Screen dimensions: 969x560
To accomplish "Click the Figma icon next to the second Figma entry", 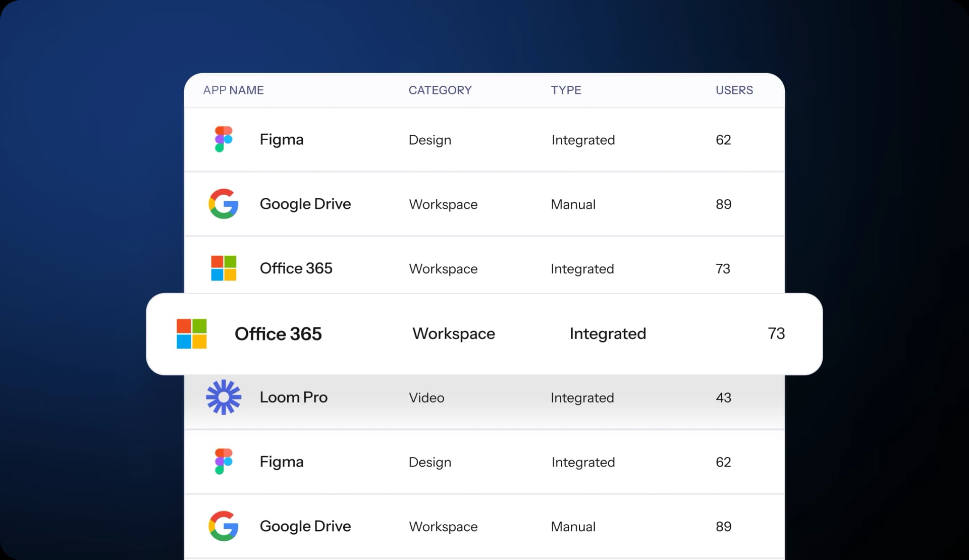I will pos(223,462).
